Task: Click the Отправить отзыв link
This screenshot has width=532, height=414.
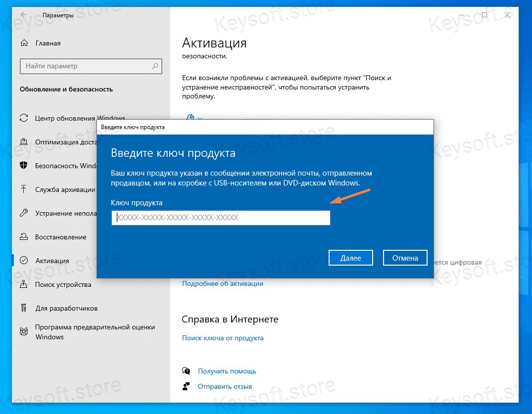Action: click(x=225, y=386)
